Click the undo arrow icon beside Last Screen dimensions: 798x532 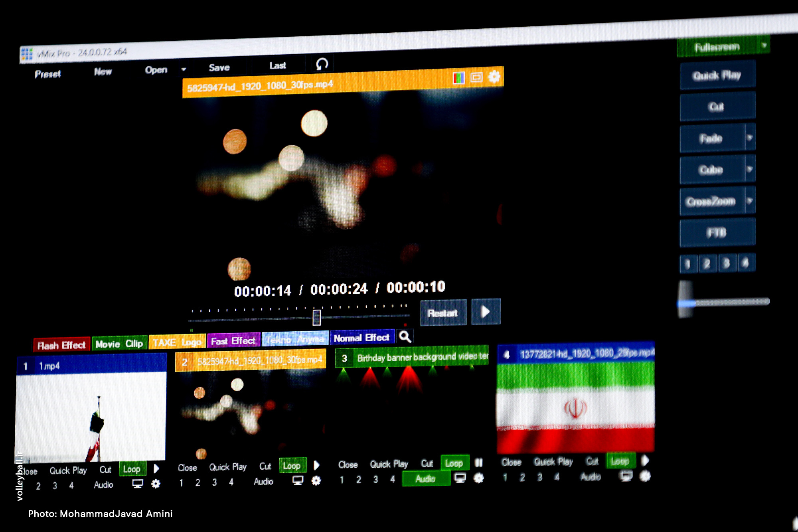(322, 64)
